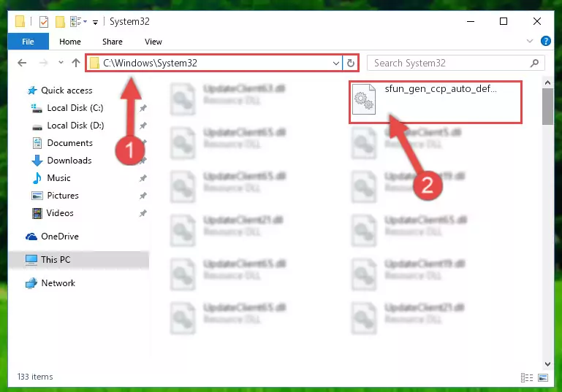Open Downloads in the sidebar

point(69,161)
